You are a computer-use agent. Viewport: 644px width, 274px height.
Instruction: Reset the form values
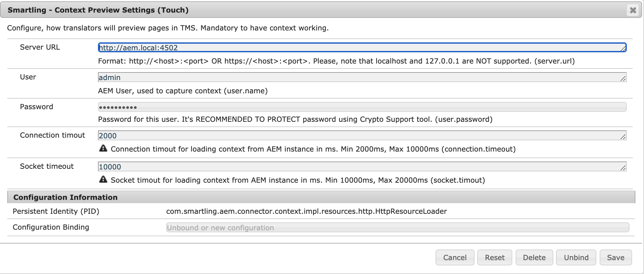click(x=495, y=257)
